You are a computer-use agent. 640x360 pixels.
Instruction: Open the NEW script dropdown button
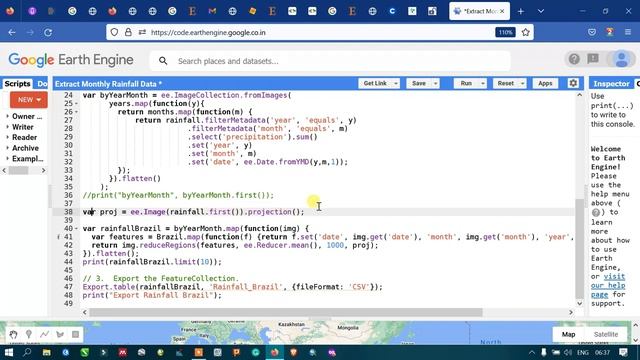click(29, 100)
